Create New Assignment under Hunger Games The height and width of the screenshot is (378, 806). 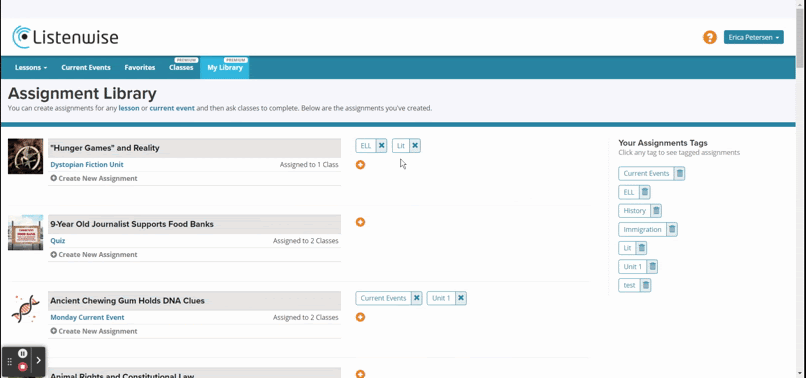coord(94,178)
